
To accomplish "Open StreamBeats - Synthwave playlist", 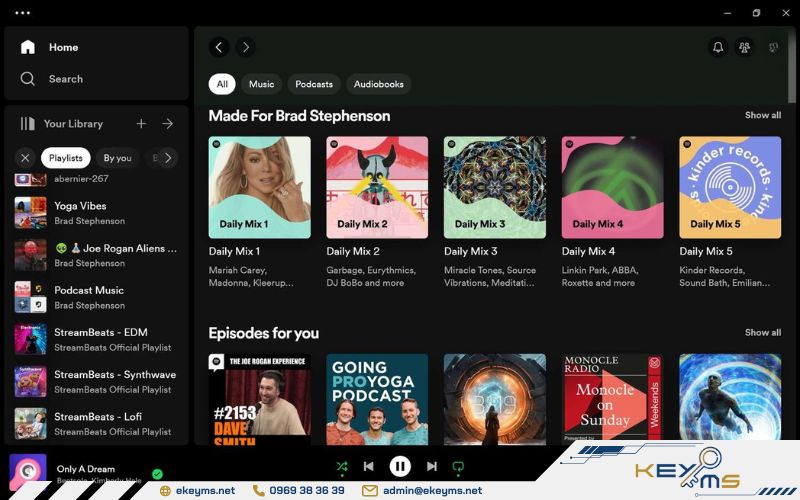I will 96,382.
